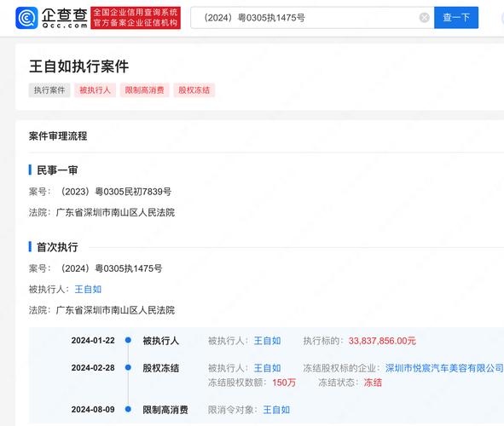Click the court name under 民事一审
This screenshot has width=504, height=426.
pyautogui.click(x=115, y=212)
